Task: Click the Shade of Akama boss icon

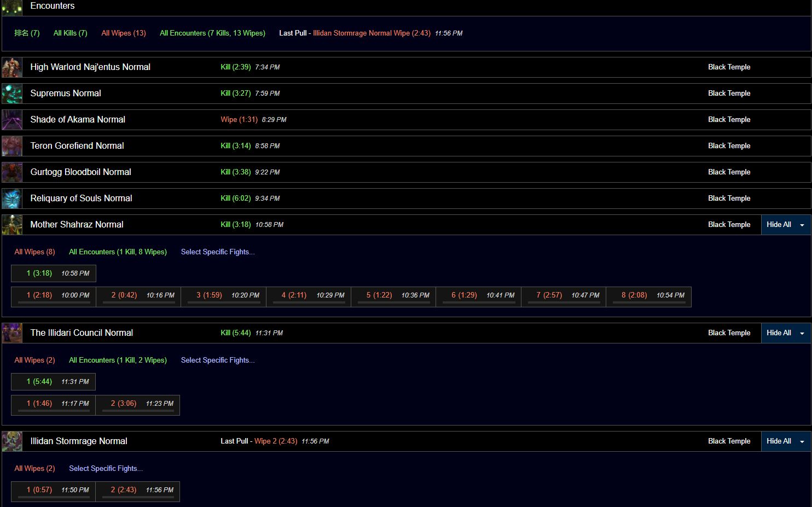Action: [12, 120]
